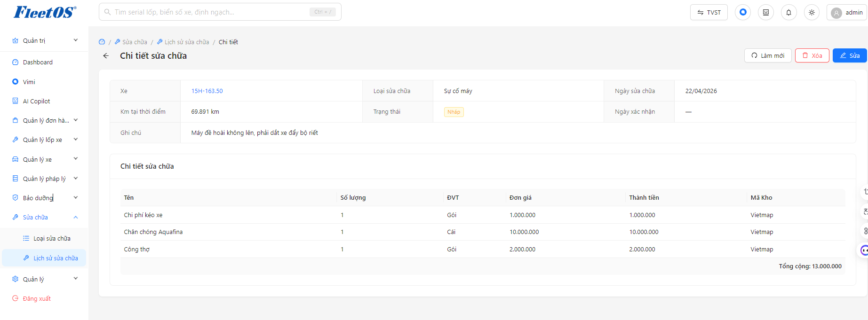The image size is (868, 320).
Task: Click the AI Copilot sidebar icon
Action: coord(15,101)
